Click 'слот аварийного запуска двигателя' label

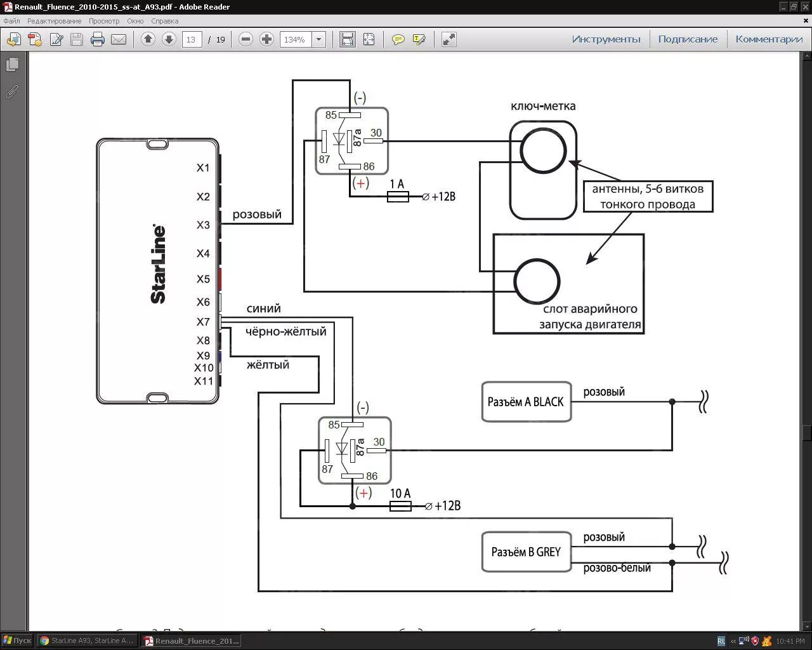click(591, 317)
